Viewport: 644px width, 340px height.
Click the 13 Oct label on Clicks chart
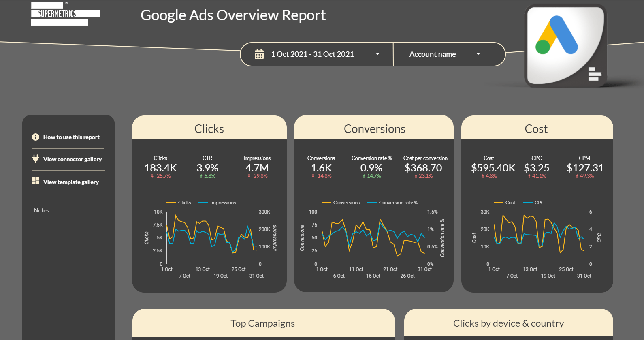tap(203, 269)
